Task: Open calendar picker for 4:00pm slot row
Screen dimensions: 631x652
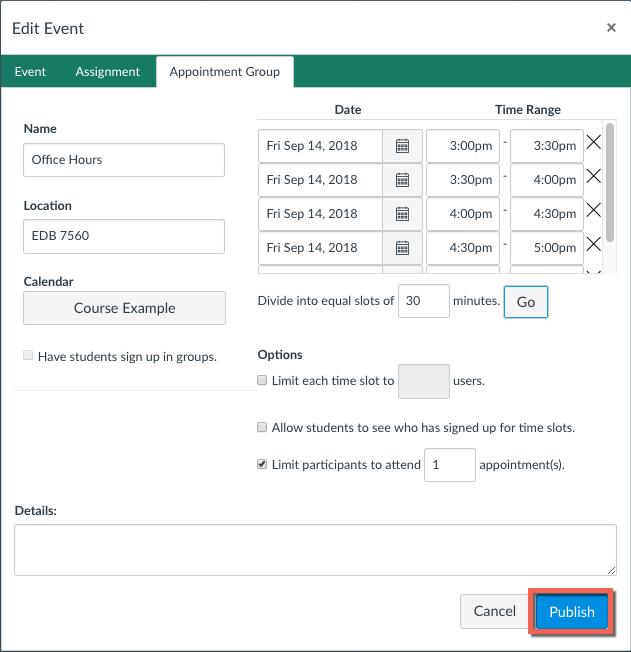Action: (402, 214)
